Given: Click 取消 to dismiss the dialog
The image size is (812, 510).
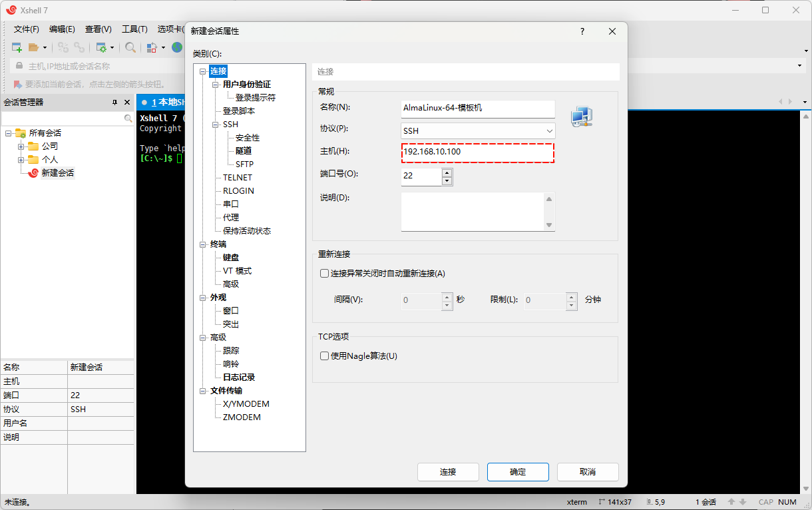Looking at the screenshot, I should click(x=588, y=471).
